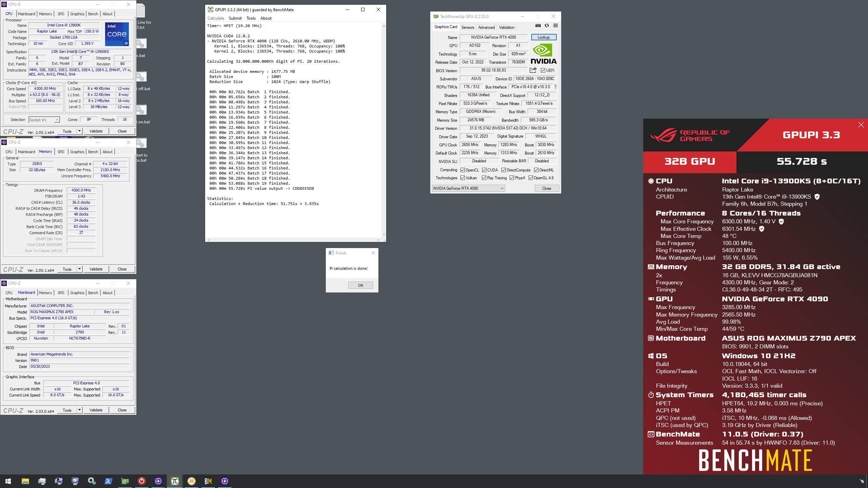Switch to the Validation tab in GPU-Z

[507, 27]
